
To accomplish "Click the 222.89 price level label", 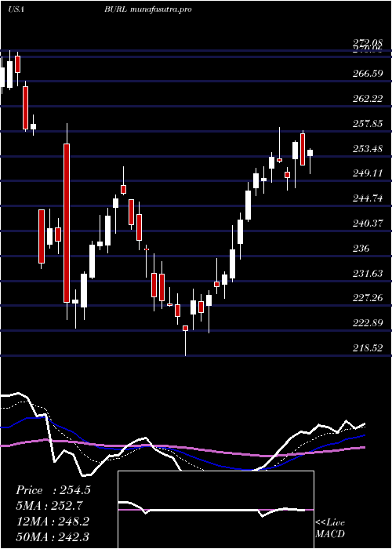I will tap(366, 323).
